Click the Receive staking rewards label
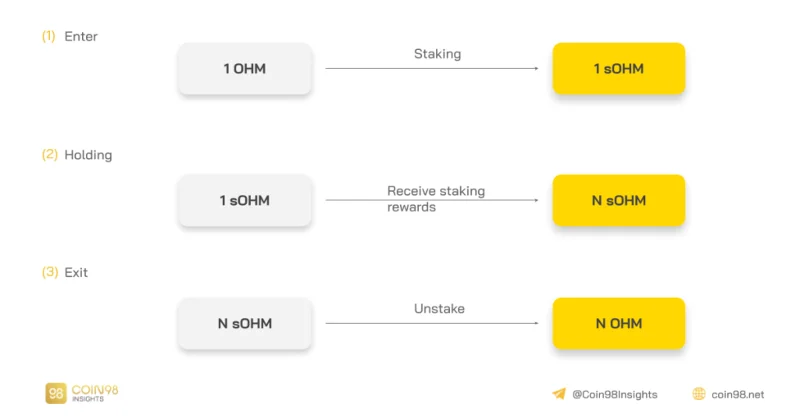The width and height of the screenshot is (800, 418). click(x=436, y=199)
